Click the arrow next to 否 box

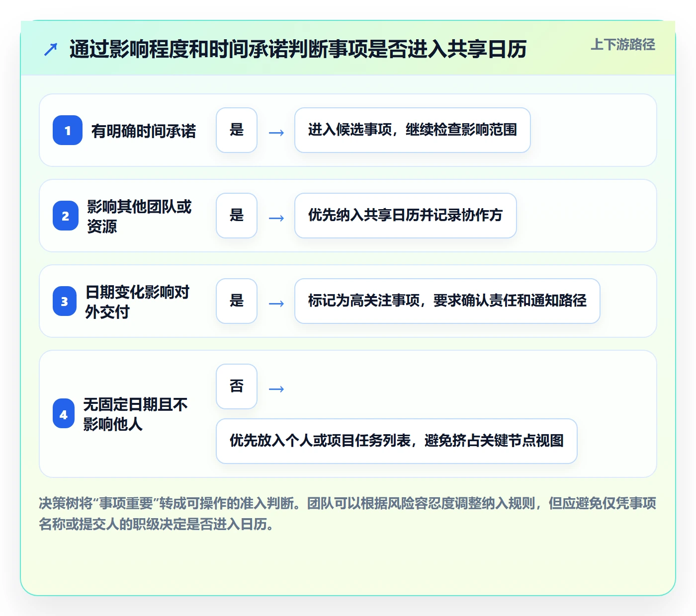(x=276, y=389)
